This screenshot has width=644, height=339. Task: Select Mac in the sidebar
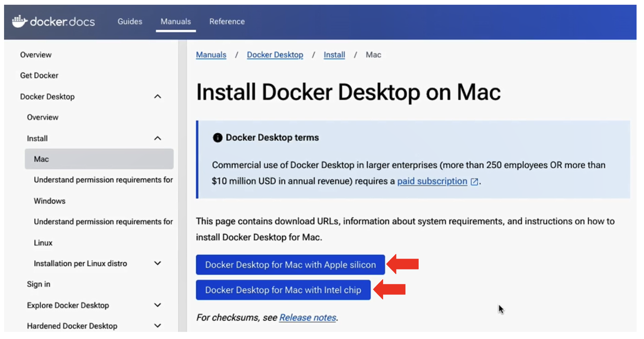pos(41,159)
